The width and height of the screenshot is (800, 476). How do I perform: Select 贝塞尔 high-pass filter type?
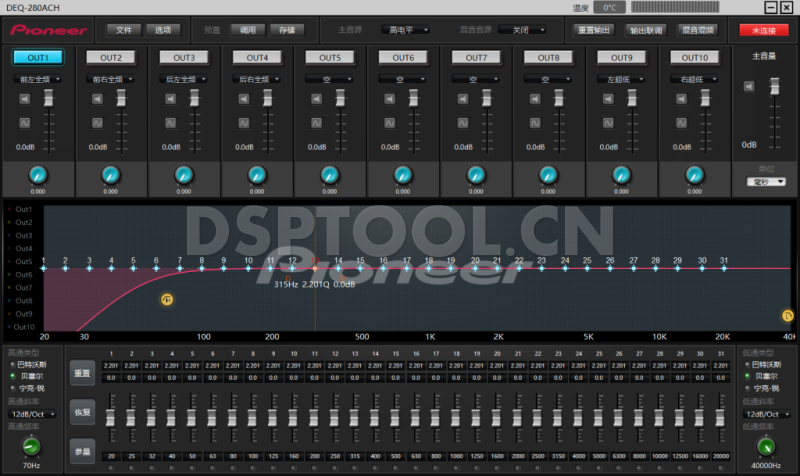(x=28, y=376)
